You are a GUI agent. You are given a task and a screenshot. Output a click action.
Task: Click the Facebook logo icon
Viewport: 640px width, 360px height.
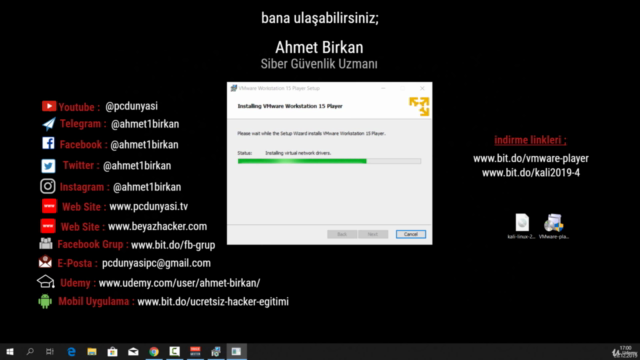(48, 143)
